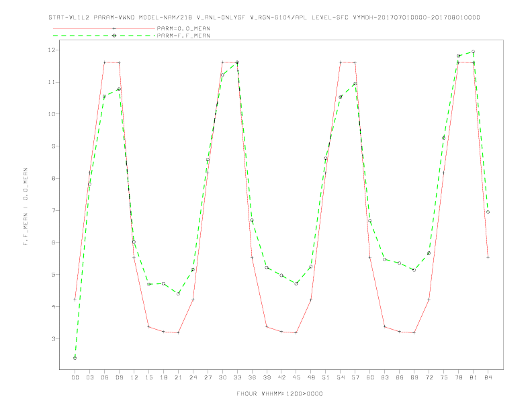
Task: Click x-axis tick label 48
Action: click(x=311, y=377)
